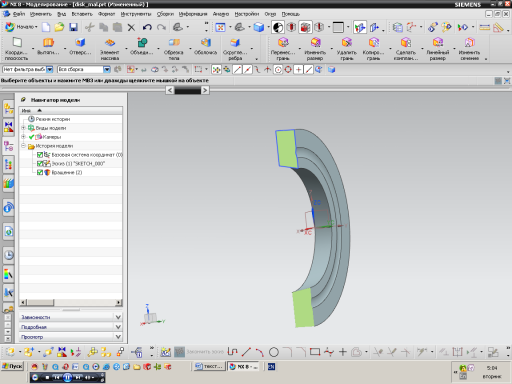Image resolution: width=512 pixels, height=384 pixels.
Task: Click the Undo arrow icon
Action: pyautogui.click(x=147, y=27)
